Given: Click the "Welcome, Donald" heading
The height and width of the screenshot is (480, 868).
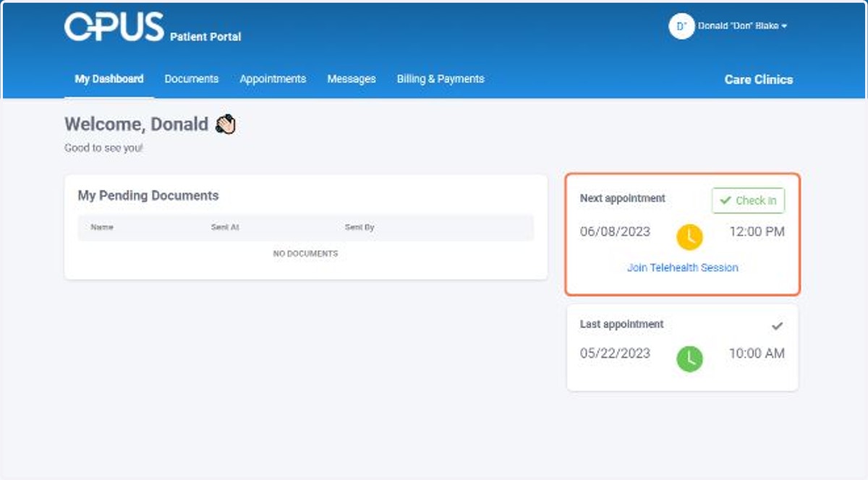Looking at the screenshot, I should click(136, 124).
